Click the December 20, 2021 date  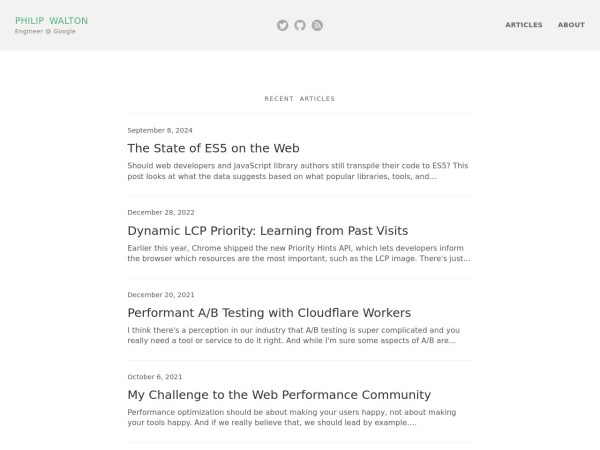point(161,295)
